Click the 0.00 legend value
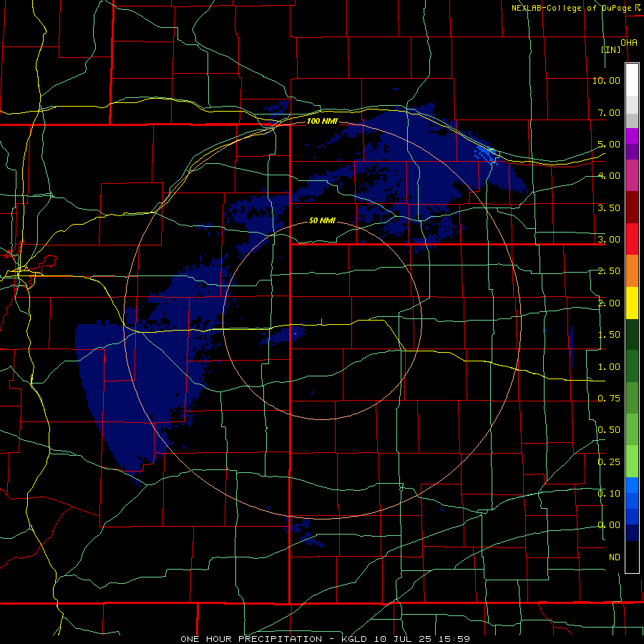The height and width of the screenshot is (644, 644). coord(609,525)
